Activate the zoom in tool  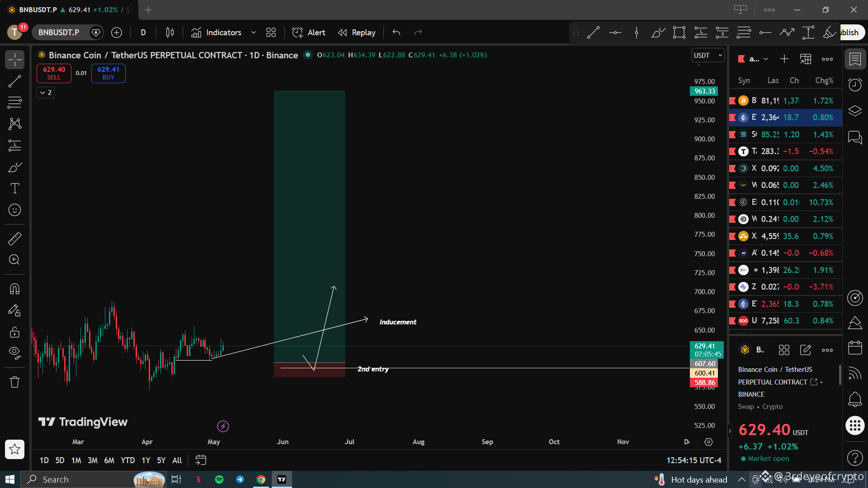click(x=15, y=260)
